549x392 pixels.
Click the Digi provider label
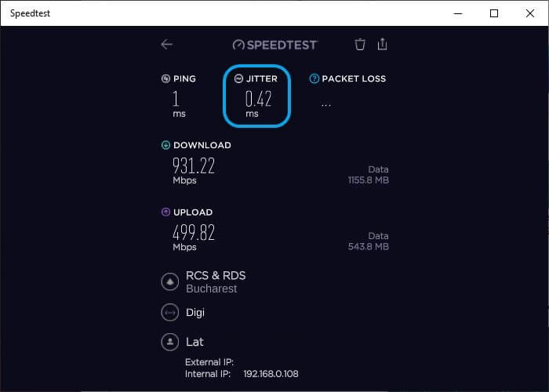click(x=195, y=313)
